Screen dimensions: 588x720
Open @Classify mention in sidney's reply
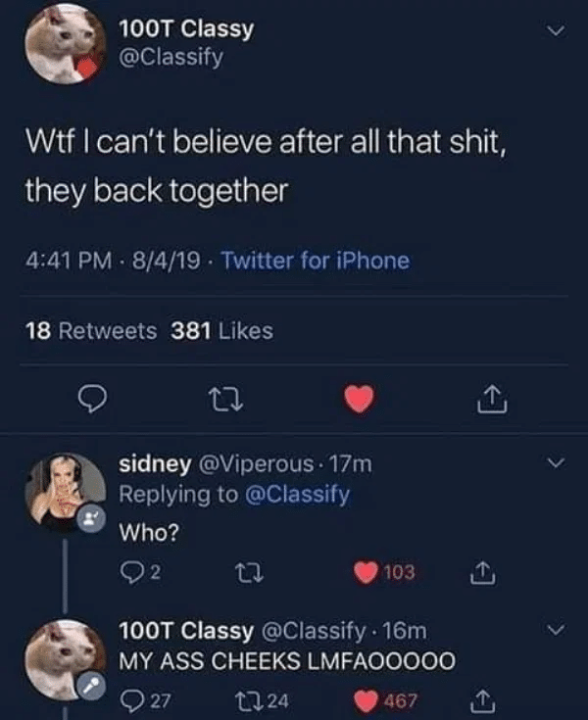298,495
